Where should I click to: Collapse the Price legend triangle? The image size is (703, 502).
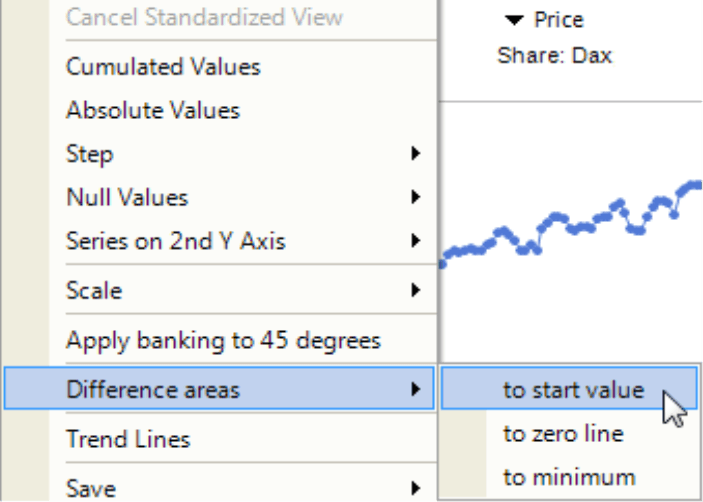[x=514, y=20]
